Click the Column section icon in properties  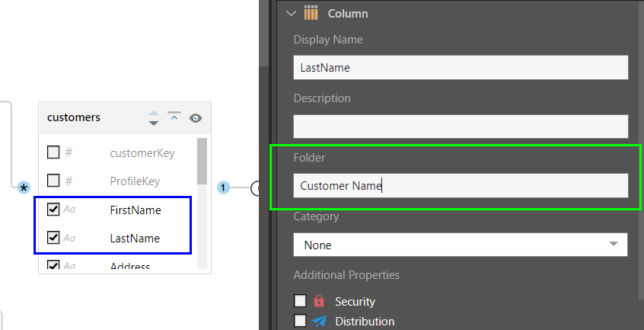pyautogui.click(x=311, y=13)
